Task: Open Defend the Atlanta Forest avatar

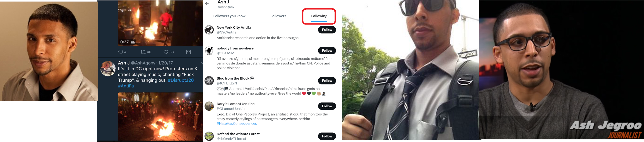Action: pos(209,136)
